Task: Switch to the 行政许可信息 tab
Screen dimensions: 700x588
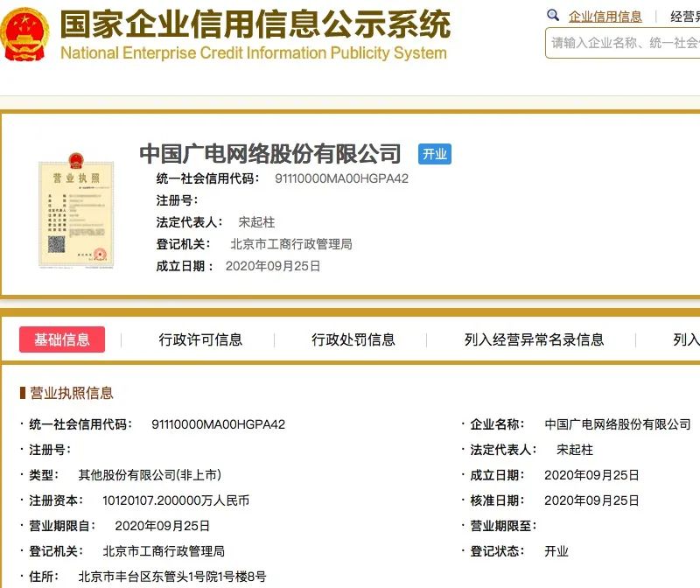Action: [200, 339]
